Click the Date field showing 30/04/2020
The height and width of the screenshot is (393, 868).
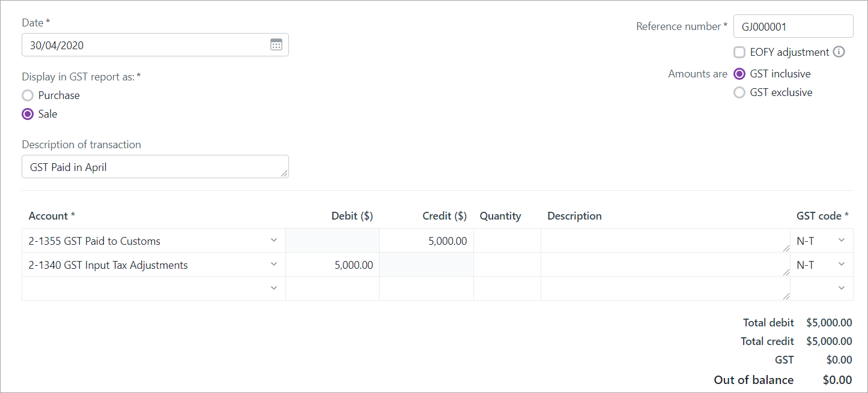tap(144, 45)
